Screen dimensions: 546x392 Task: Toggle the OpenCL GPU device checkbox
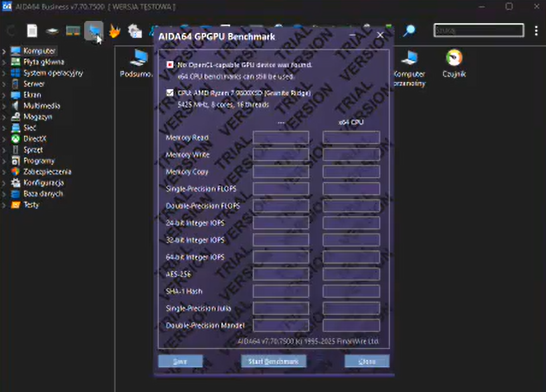170,65
